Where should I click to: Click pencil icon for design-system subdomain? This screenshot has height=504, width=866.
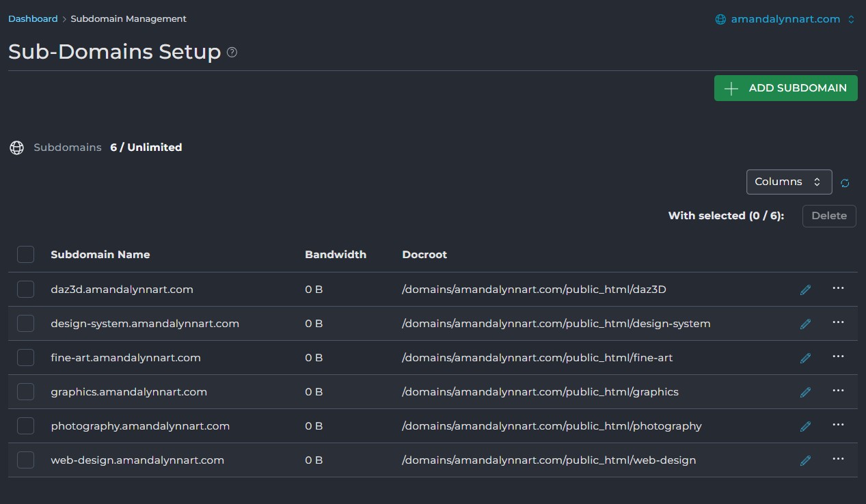click(805, 324)
